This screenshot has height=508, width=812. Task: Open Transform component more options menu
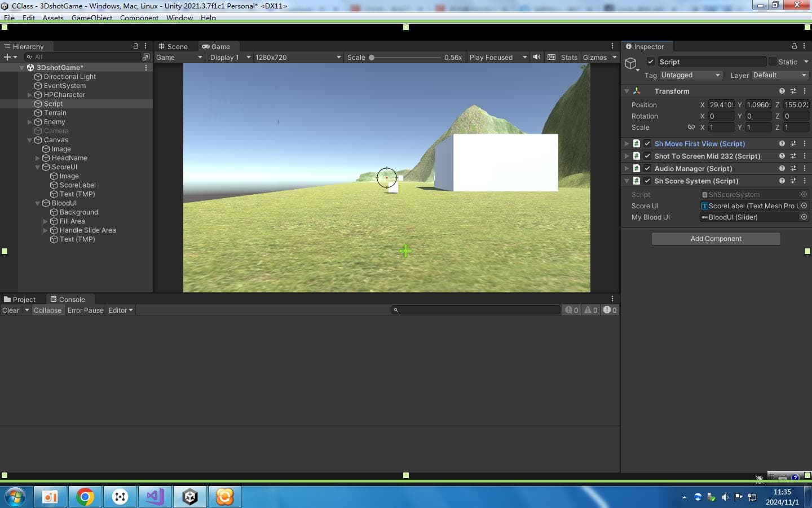click(805, 91)
